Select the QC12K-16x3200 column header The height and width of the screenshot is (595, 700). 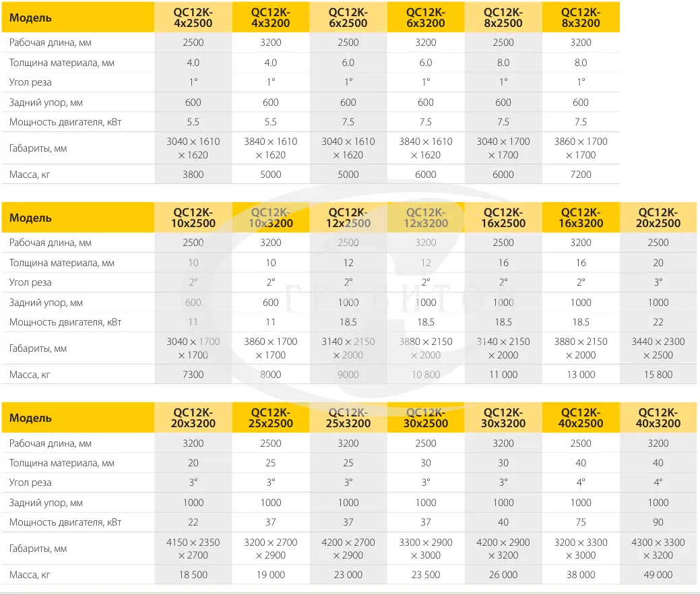(581, 218)
